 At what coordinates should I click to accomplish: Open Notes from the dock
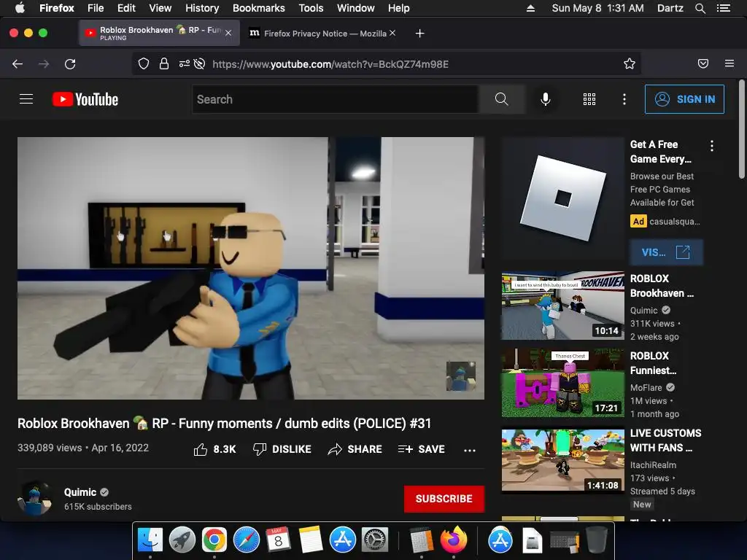tap(311, 540)
